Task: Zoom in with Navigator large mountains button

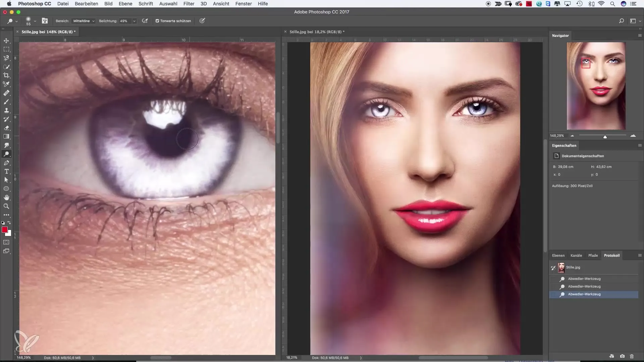Action: [633, 136]
